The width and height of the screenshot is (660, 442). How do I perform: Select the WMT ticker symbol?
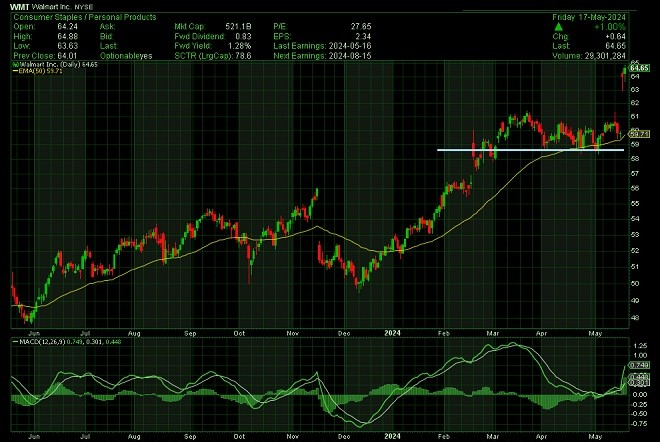click(20, 7)
